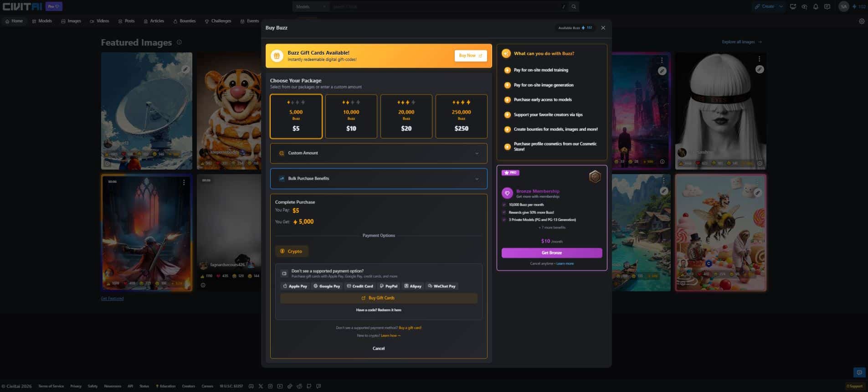Click the PayPal badge
The height and width of the screenshot is (392, 868).
pos(388,286)
